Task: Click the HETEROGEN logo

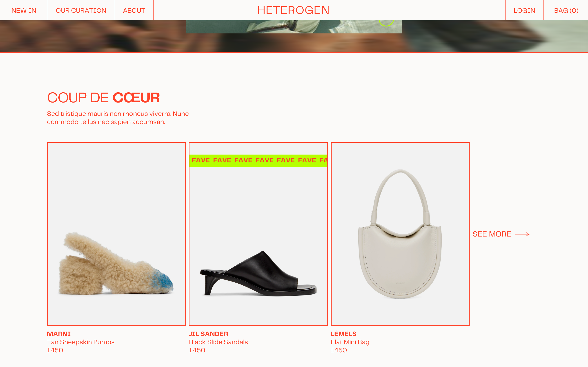Action: 293,10
